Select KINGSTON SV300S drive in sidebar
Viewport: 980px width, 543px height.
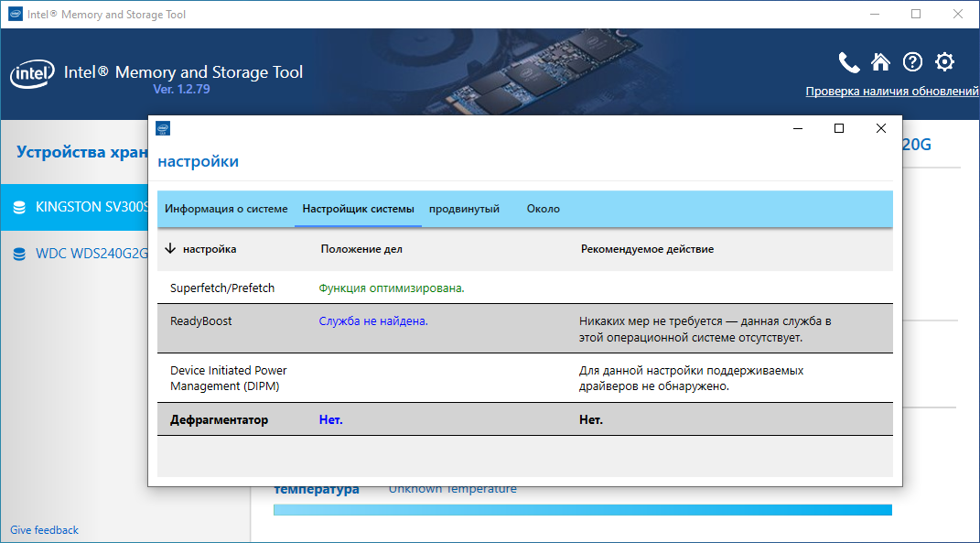[x=74, y=207]
